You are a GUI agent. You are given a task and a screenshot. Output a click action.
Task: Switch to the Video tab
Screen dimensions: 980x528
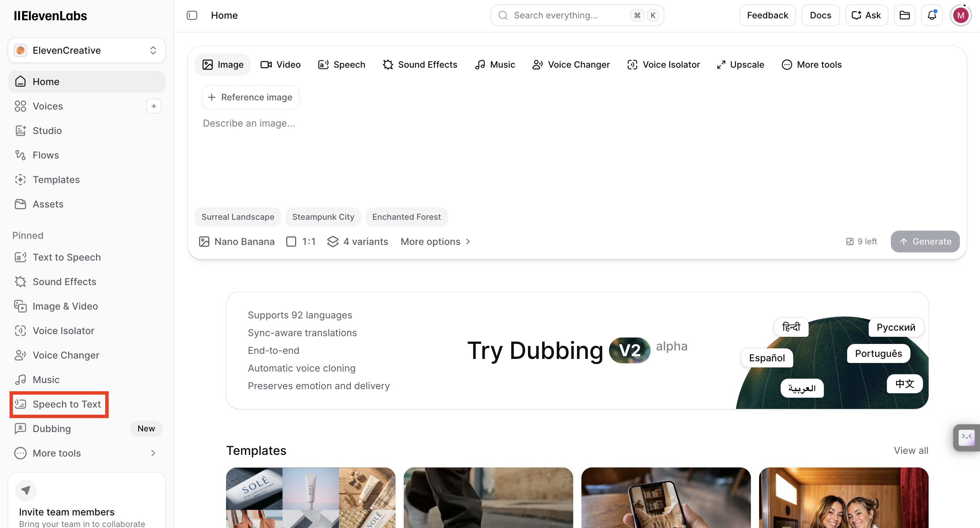(281, 65)
